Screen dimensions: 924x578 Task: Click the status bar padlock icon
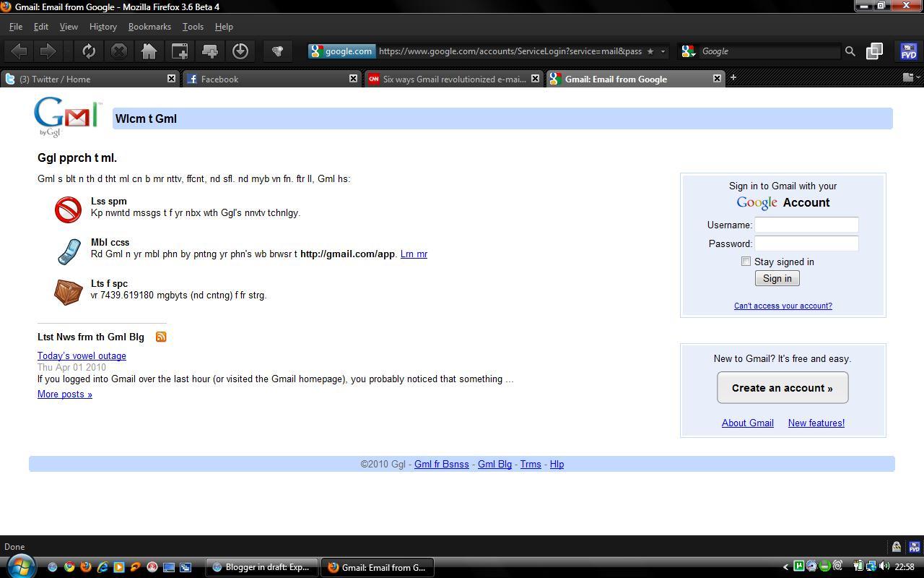click(897, 547)
